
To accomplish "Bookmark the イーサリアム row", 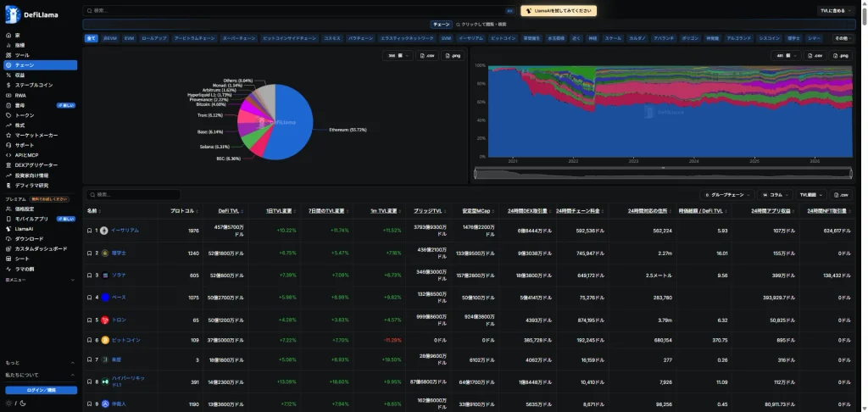I will (90, 231).
